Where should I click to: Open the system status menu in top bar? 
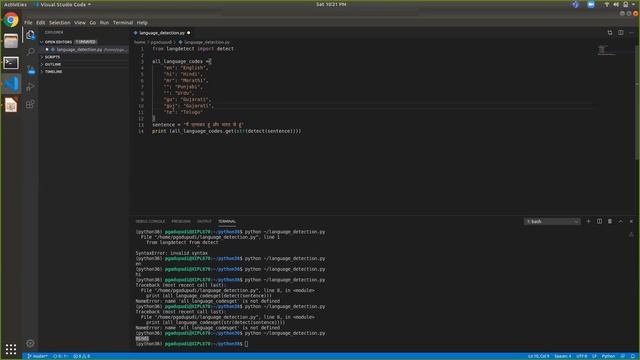620,4
